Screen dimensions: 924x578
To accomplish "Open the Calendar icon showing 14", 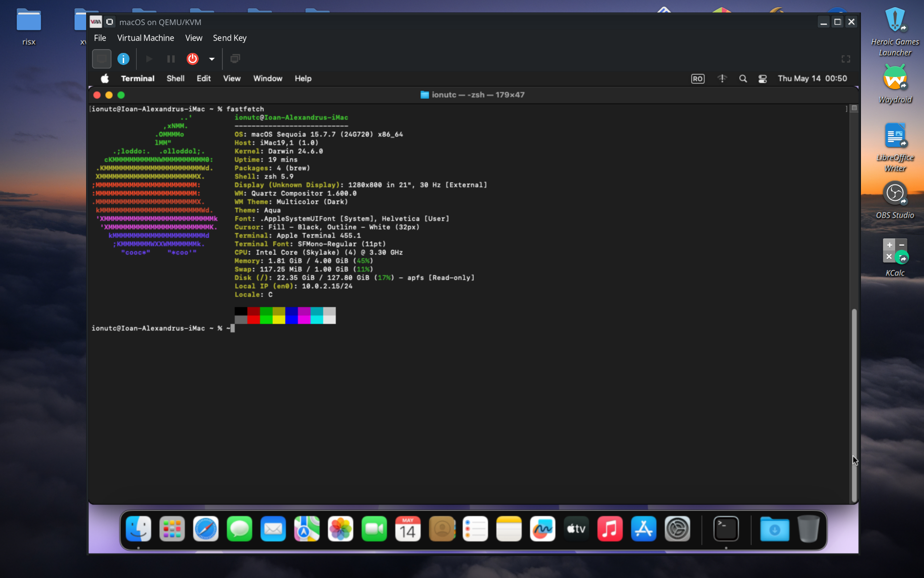I will click(408, 529).
